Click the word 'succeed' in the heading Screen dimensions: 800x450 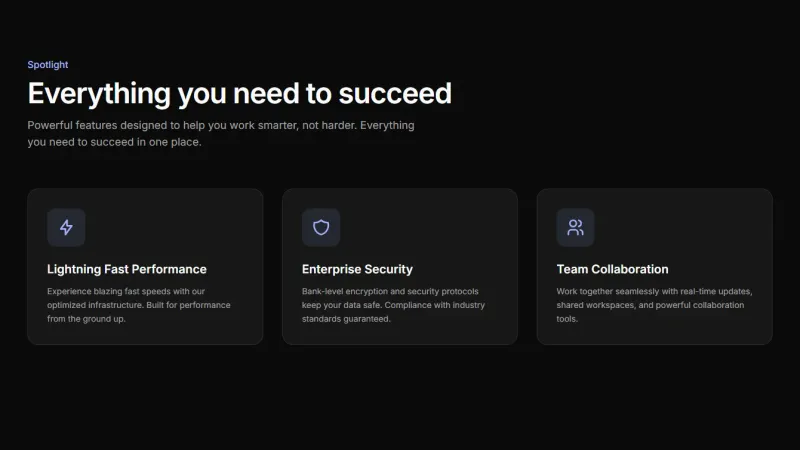pyautogui.click(x=395, y=94)
